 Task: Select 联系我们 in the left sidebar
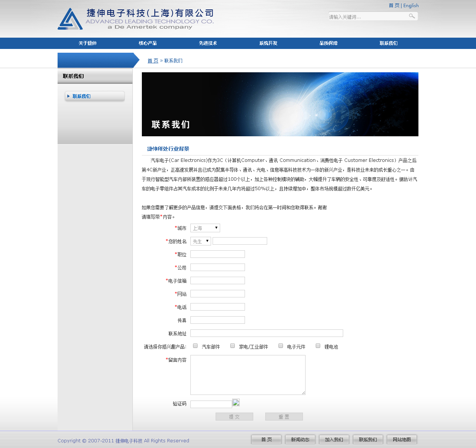82,96
